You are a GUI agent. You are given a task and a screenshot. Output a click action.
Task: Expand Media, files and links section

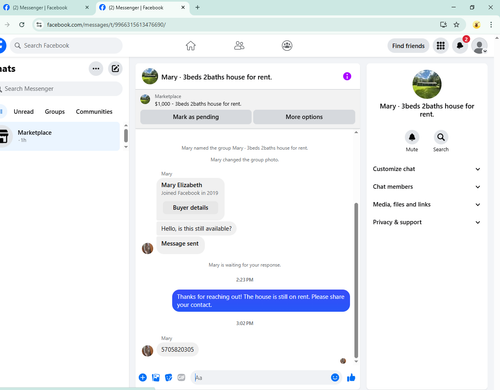[427, 204]
